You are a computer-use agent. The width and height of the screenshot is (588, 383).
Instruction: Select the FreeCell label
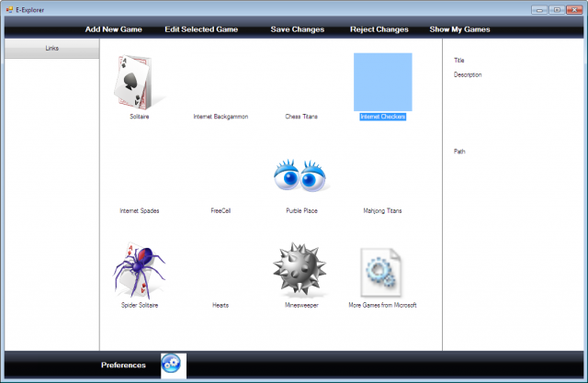click(220, 211)
